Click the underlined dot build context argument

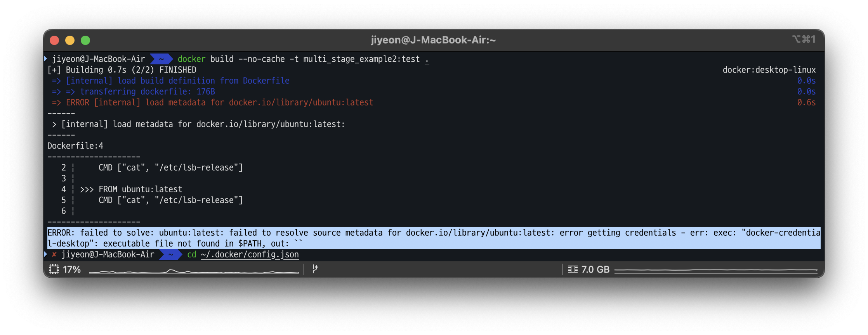pyautogui.click(x=427, y=60)
